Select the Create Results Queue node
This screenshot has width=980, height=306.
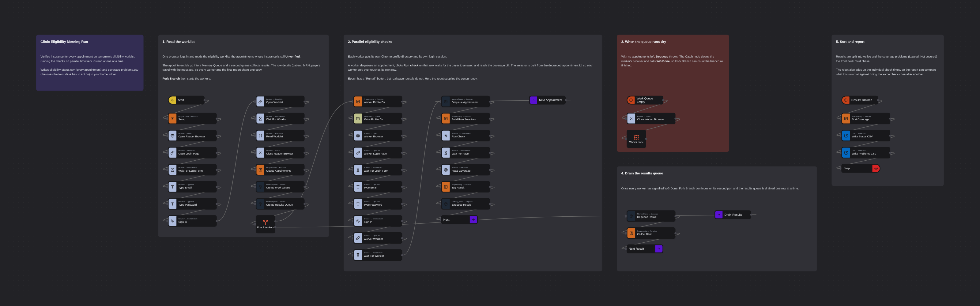(280, 204)
